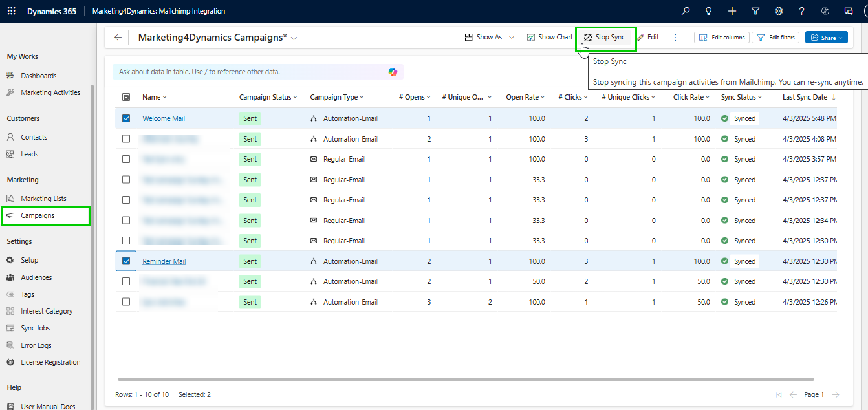Screen dimensions: 868x410
Task: Toggle the select-all rows checkbox
Action: click(x=126, y=97)
